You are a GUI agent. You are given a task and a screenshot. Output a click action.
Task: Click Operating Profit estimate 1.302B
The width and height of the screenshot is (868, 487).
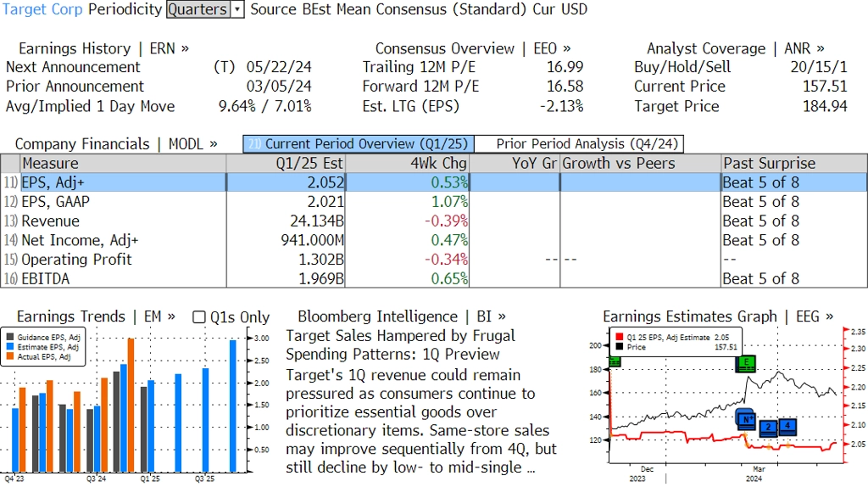coord(321,260)
